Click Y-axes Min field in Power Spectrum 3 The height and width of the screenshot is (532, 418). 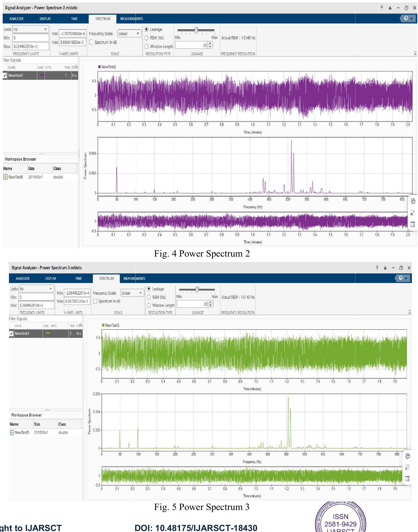77,293
